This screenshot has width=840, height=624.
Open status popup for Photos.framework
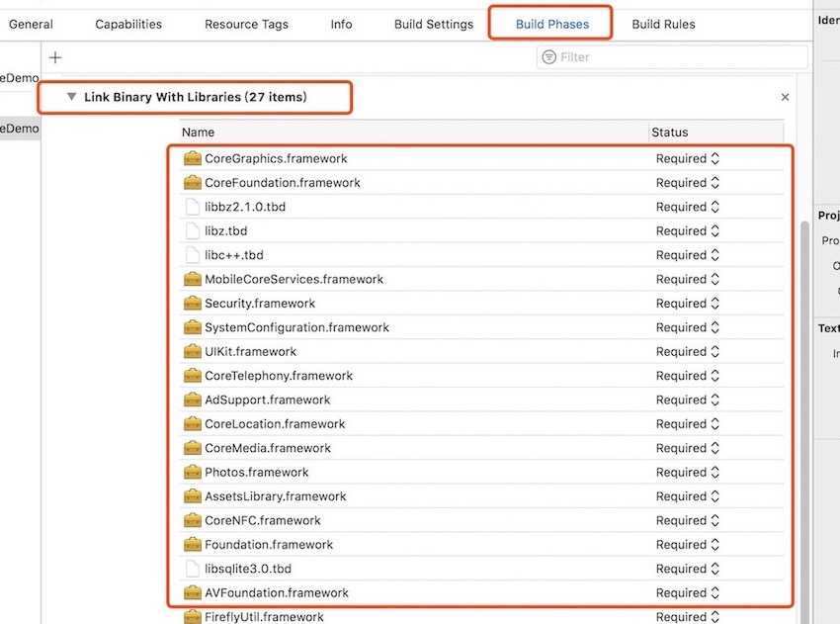tap(688, 472)
